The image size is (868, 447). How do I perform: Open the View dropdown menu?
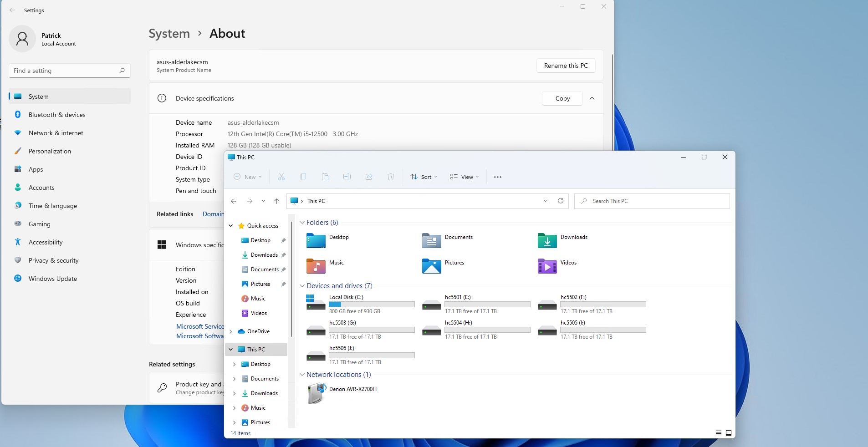pos(465,177)
